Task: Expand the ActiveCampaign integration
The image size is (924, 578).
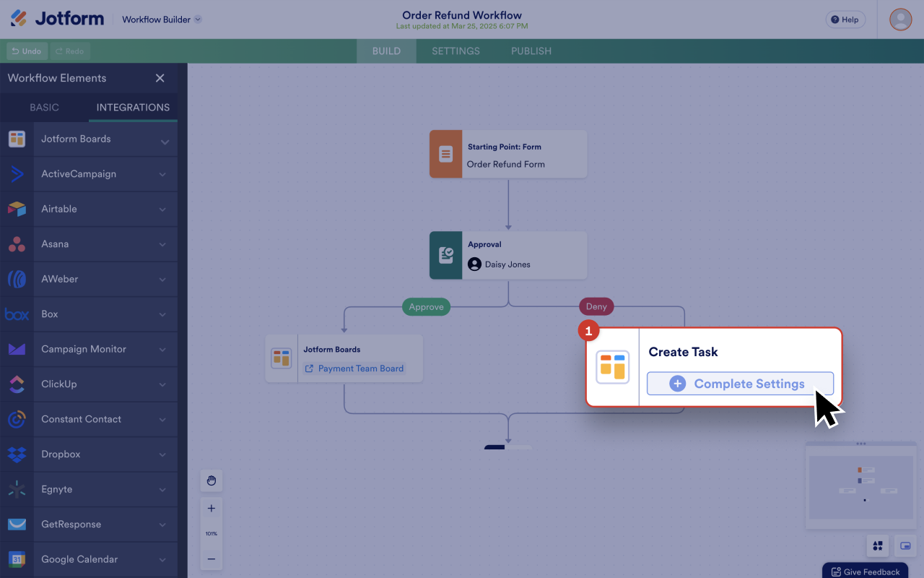Action: coord(163,174)
